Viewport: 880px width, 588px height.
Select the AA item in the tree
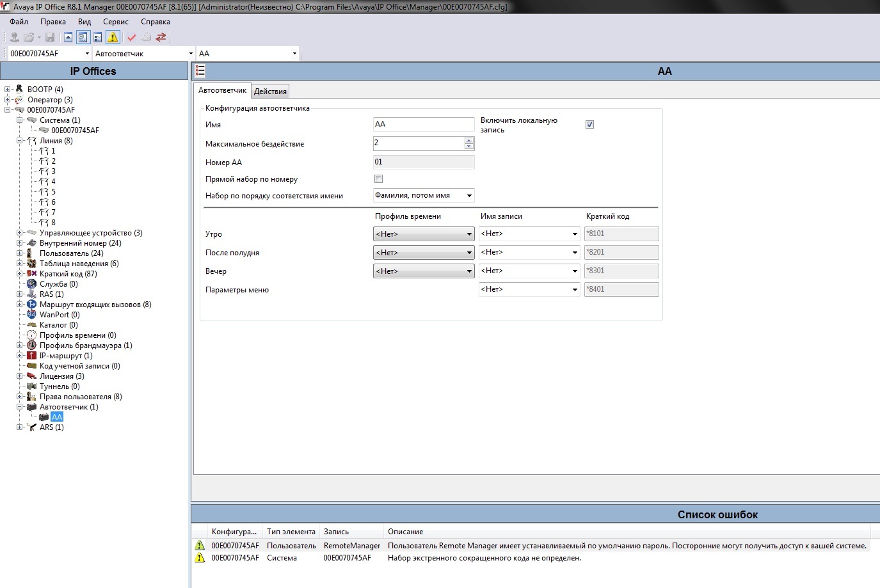[57, 417]
